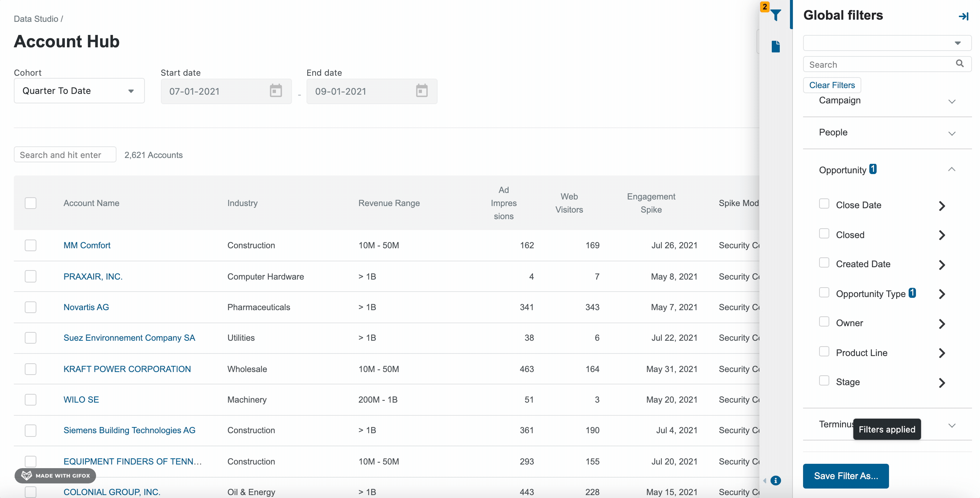The height and width of the screenshot is (498, 980).
Task: Click the End date 09-01-2021 field
Action: (372, 91)
